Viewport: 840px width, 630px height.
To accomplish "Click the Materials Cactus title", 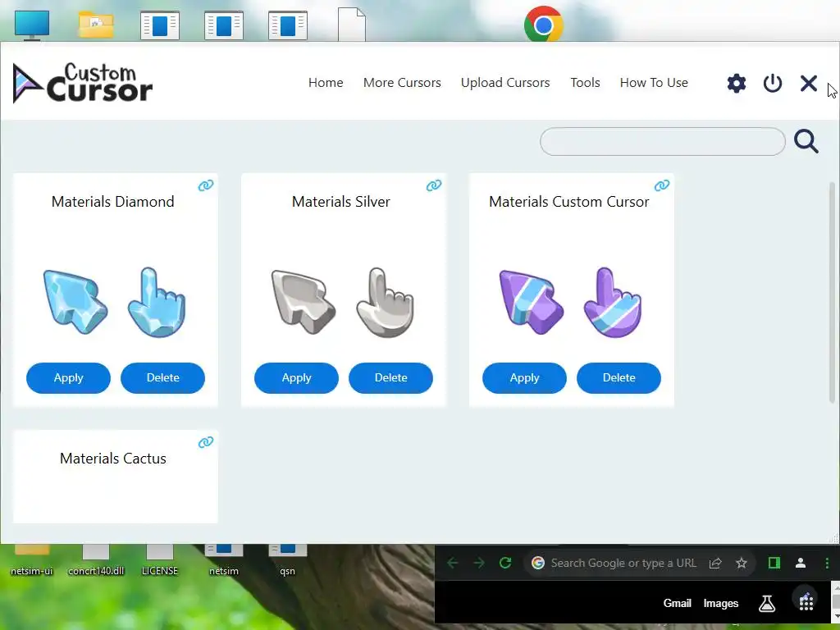I will [x=113, y=459].
